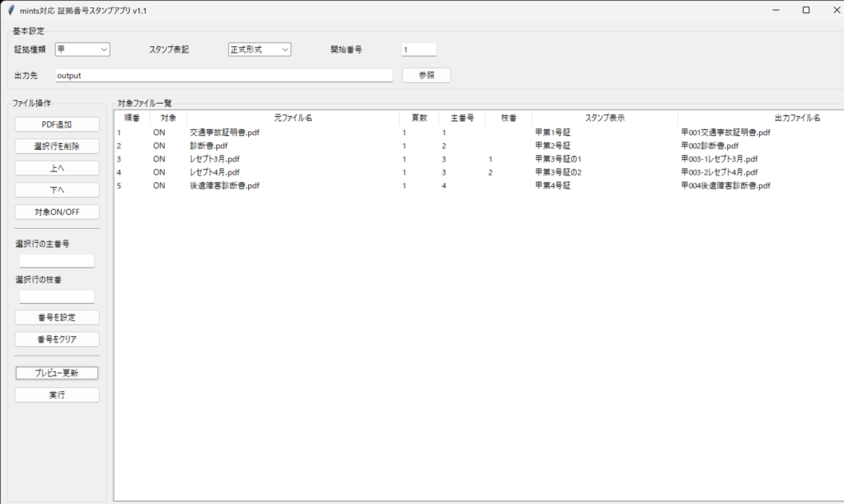The image size is (844, 504).
Task: Click the 開始番号 input field
Action: [x=419, y=49]
